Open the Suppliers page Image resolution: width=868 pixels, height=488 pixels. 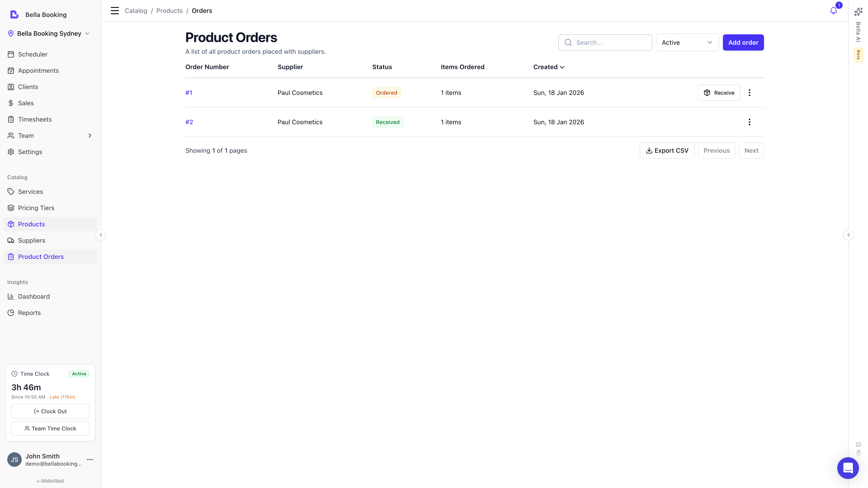(x=32, y=240)
